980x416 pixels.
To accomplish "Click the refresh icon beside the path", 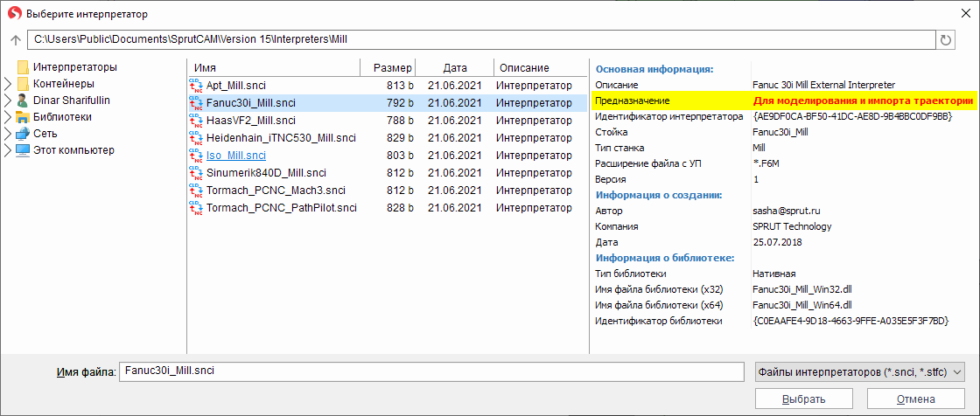I will click(946, 40).
